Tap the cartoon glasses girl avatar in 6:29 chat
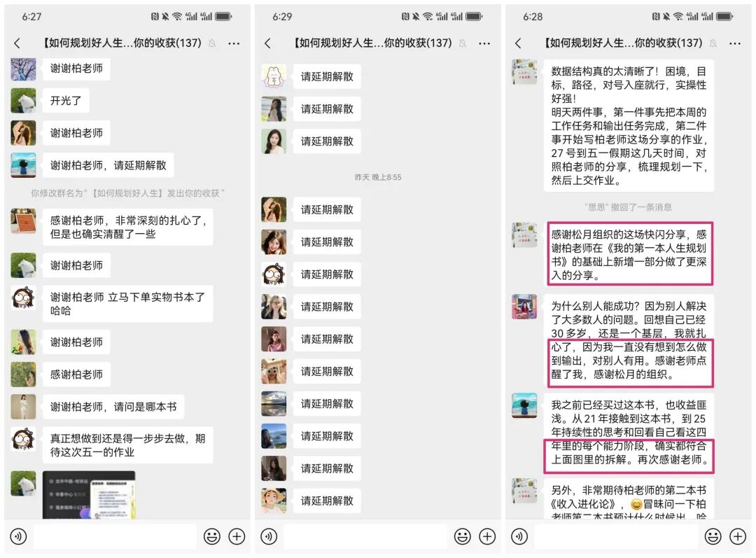Screen dimensions: 756x558 (x=274, y=274)
